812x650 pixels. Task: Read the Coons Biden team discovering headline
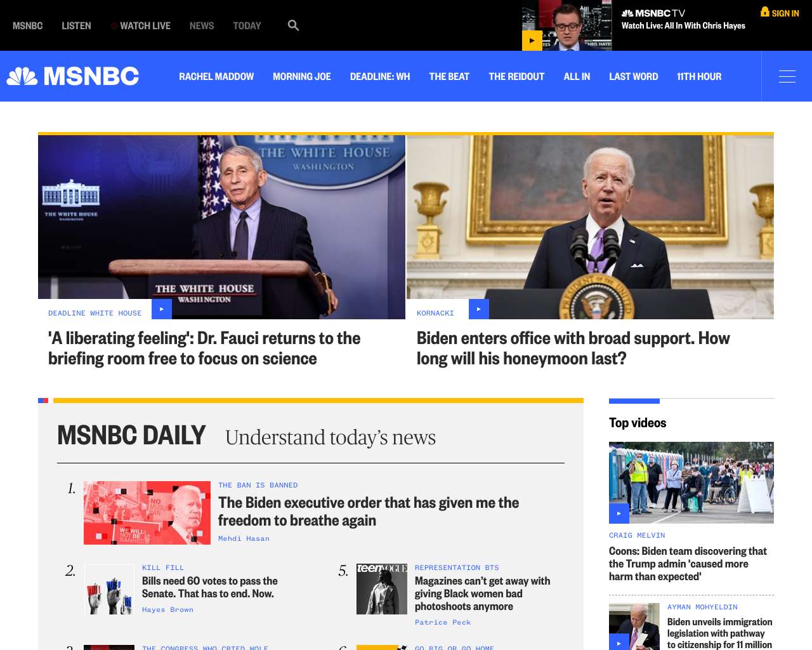688,564
